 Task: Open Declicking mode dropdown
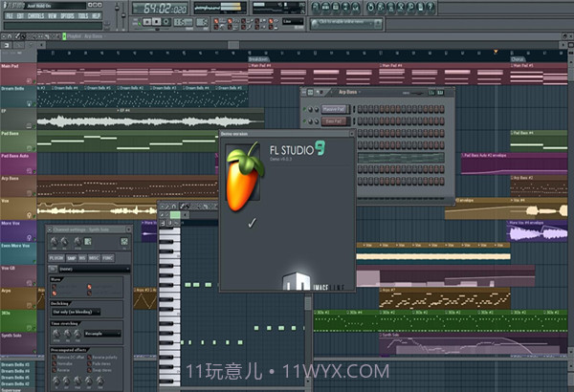click(76, 313)
